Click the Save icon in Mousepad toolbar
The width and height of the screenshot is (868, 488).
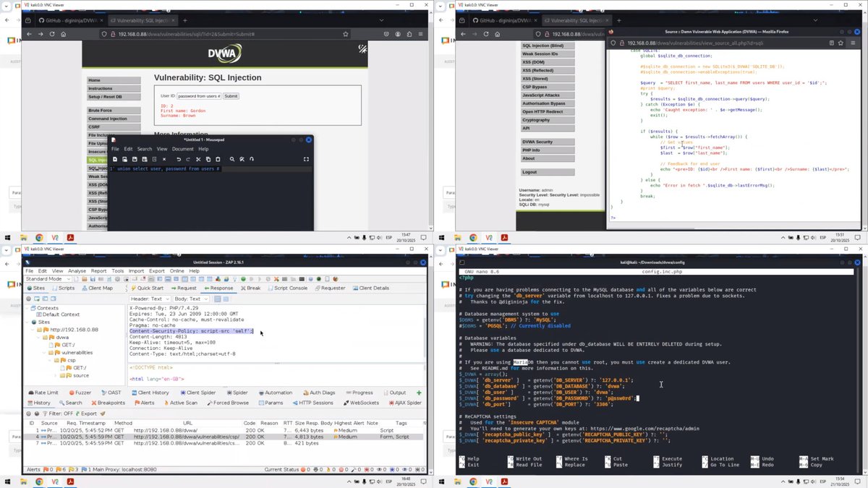click(x=135, y=159)
